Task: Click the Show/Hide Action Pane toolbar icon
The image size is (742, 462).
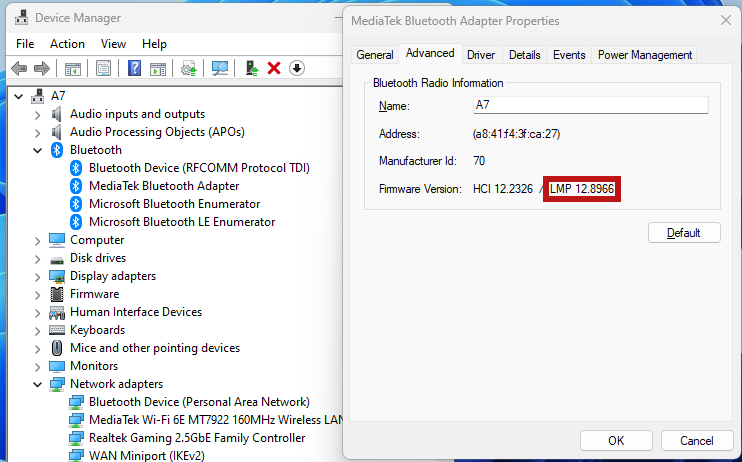Action: [158, 69]
